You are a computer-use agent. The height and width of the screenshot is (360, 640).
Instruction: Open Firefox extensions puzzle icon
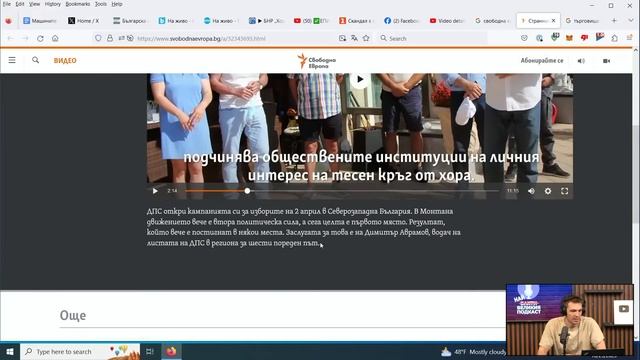coord(614,38)
